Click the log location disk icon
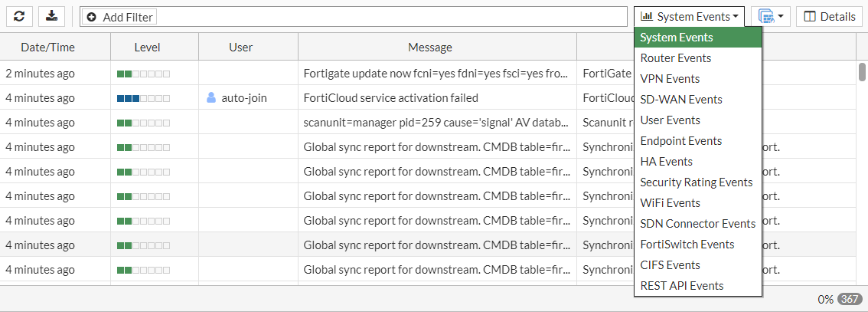Screen dimensions: 868x312 pyautogui.click(x=766, y=16)
